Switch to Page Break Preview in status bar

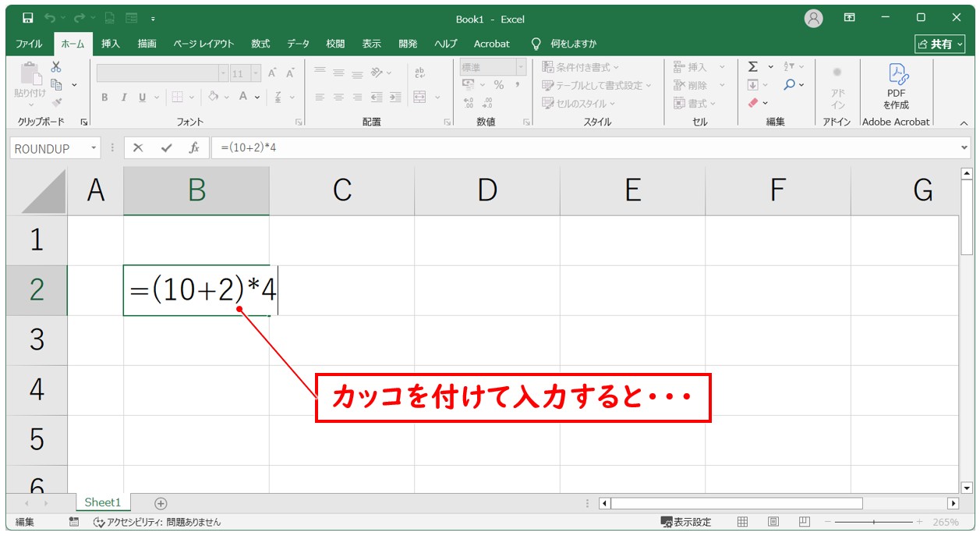(x=805, y=522)
